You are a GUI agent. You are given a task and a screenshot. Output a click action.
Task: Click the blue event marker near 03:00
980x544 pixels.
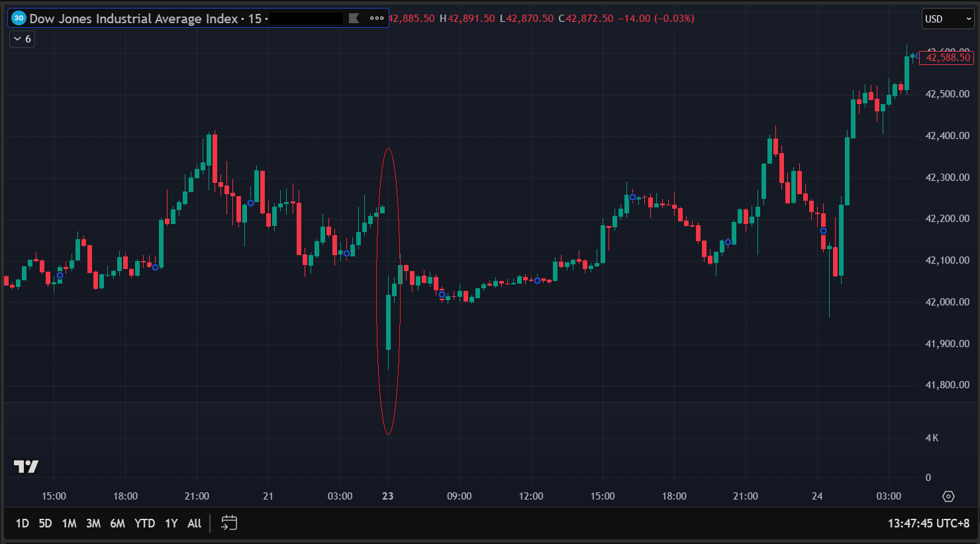coord(346,253)
